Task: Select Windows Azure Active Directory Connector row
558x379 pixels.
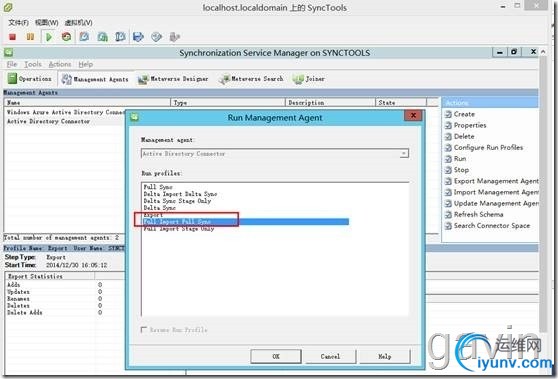Action: point(66,112)
